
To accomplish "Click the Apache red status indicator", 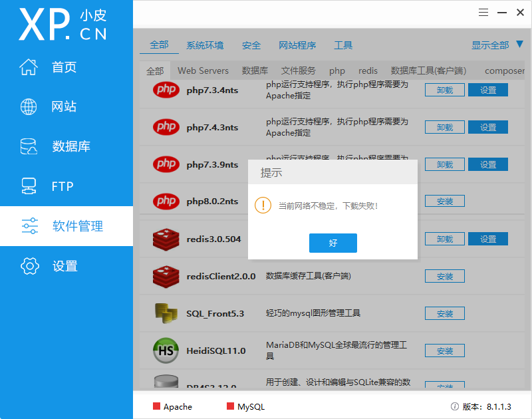I will [x=156, y=406].
